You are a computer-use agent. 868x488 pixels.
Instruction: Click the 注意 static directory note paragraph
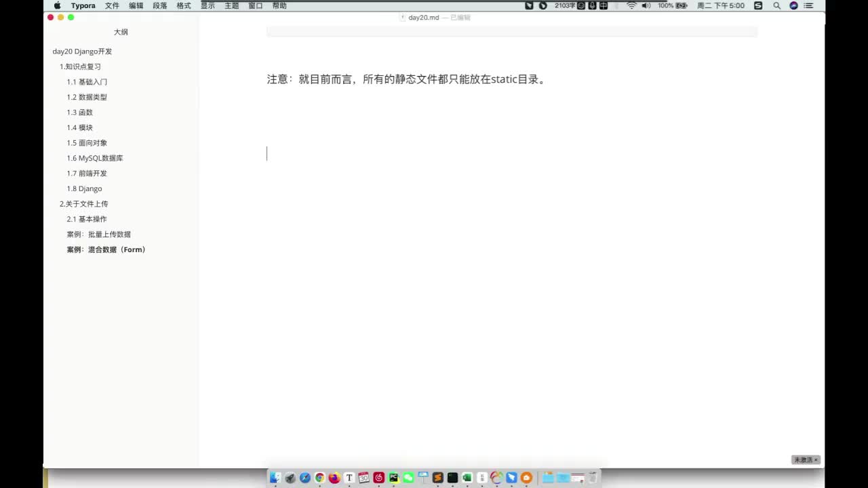pos(407,79)
